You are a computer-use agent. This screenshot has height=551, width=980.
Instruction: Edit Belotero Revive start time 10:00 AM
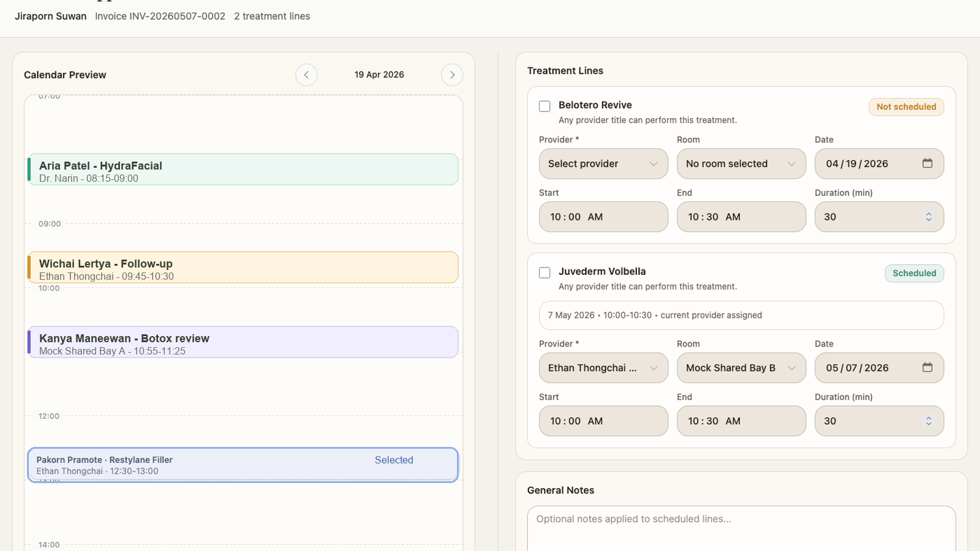[x=603, y=217]
